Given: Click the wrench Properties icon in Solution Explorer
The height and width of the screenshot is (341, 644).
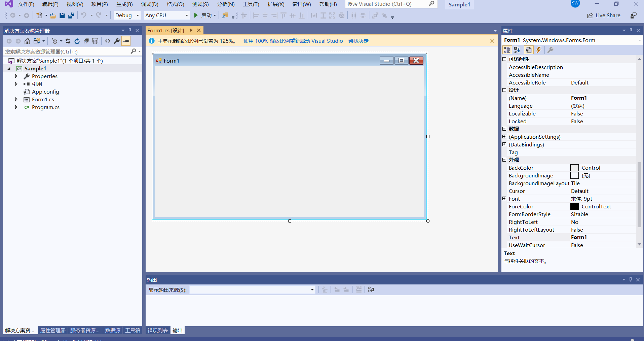Looking at the screenshot, I should point(117,41).
